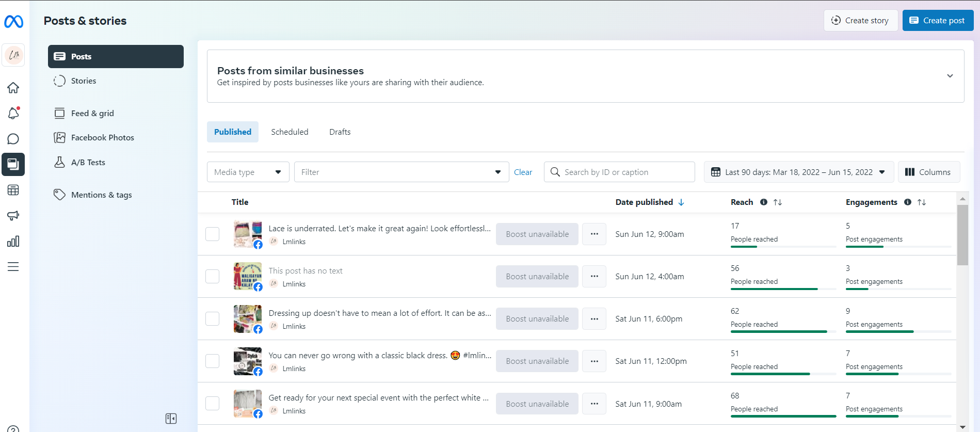980x432 pixels.
Task: Open the Inbox chat bubble icon
Action: [13, 139]
